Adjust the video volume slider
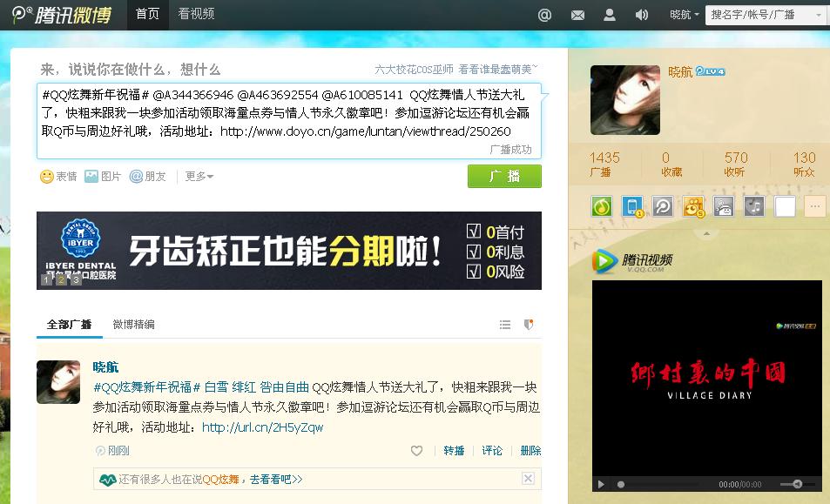The image size is (830, 504). click(797, 485)
